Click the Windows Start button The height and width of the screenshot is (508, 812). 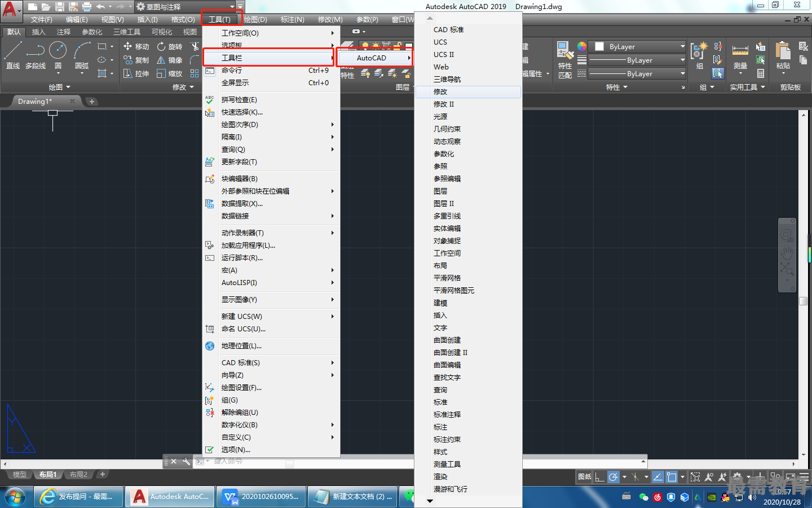point(15,497)
